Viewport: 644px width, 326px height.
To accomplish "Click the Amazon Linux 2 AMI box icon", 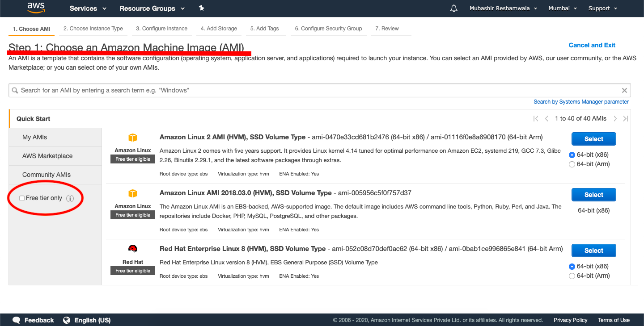I will 133,138.
